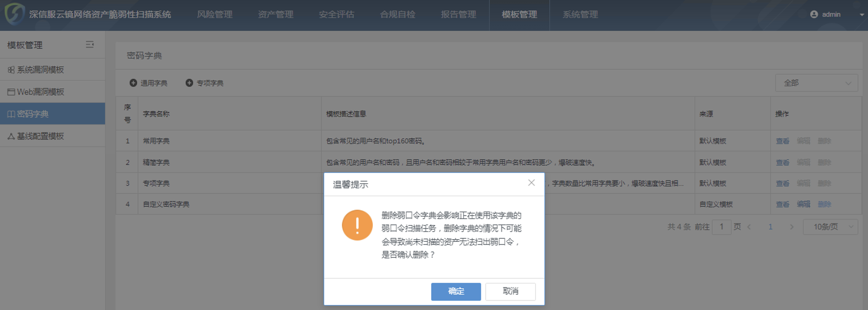Open 报告管理 top menu

(x=459, y=14)
